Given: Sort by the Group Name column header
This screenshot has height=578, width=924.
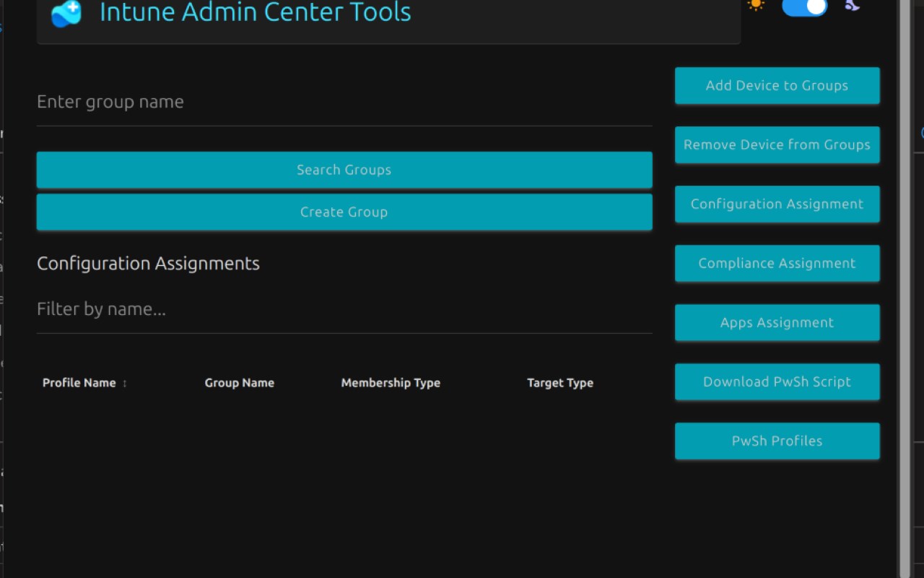Looking at the screenshot, I should 239,383.
